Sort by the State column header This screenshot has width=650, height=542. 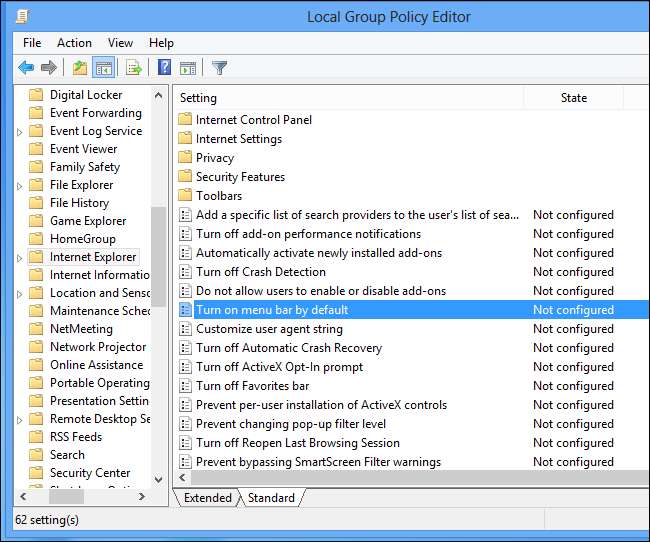[573, 98]
